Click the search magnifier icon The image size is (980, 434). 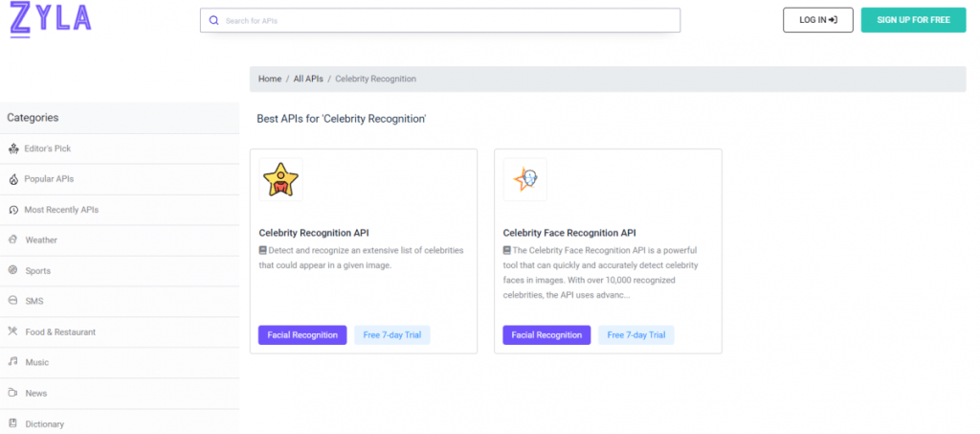click(x=213, y=21)
